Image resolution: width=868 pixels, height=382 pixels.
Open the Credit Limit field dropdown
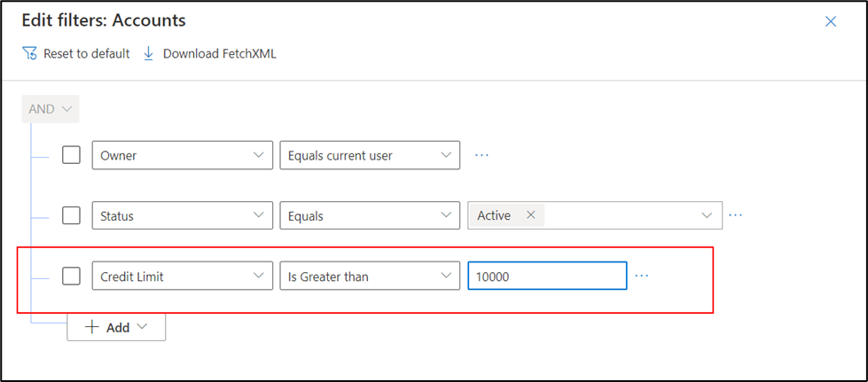point(182,277)
